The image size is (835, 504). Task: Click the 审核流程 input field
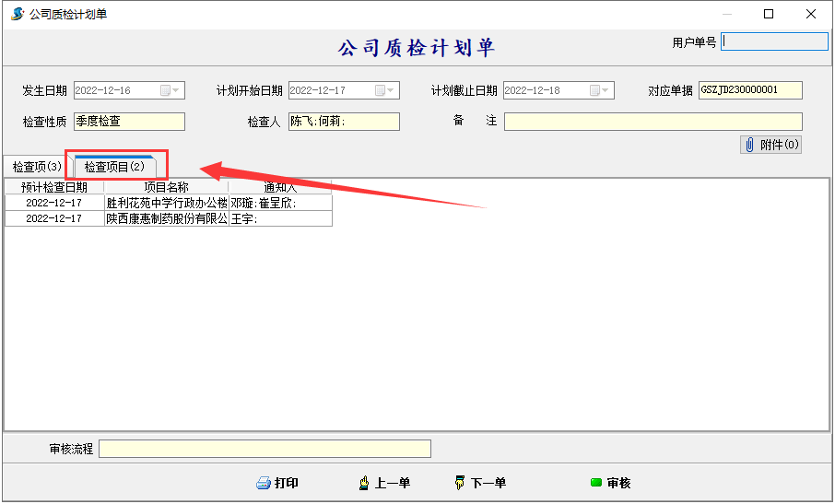(265, 449)
